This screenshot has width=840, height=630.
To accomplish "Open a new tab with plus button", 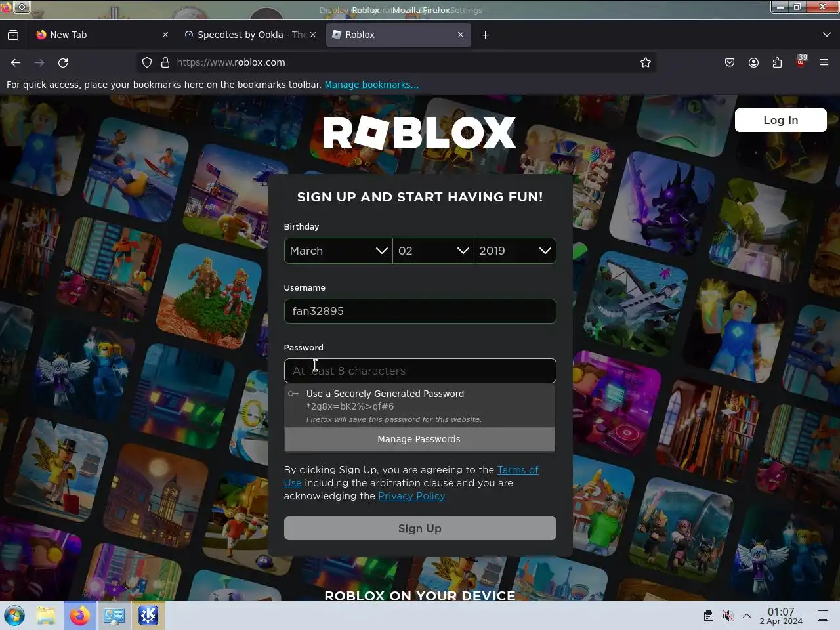I will [x=486, y=35].
